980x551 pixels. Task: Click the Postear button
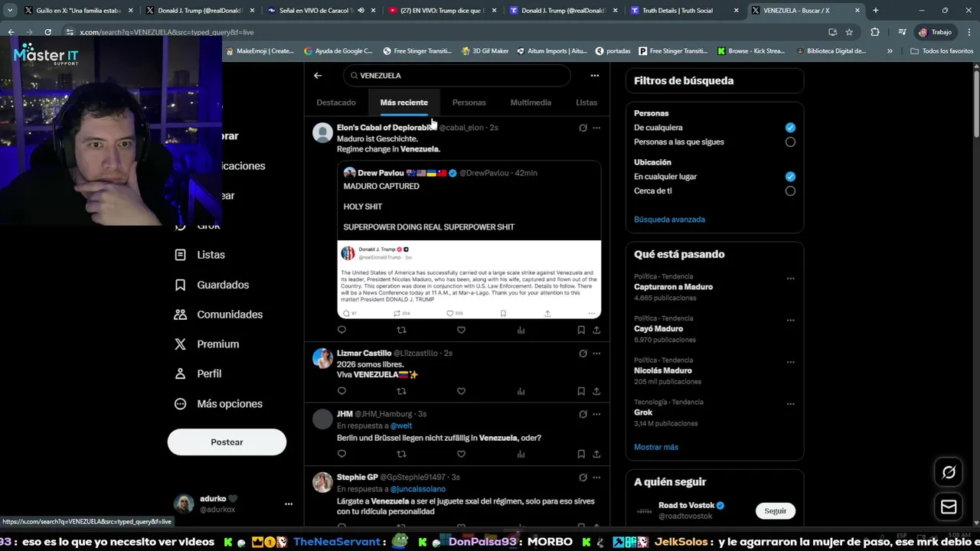pos(227,442)
